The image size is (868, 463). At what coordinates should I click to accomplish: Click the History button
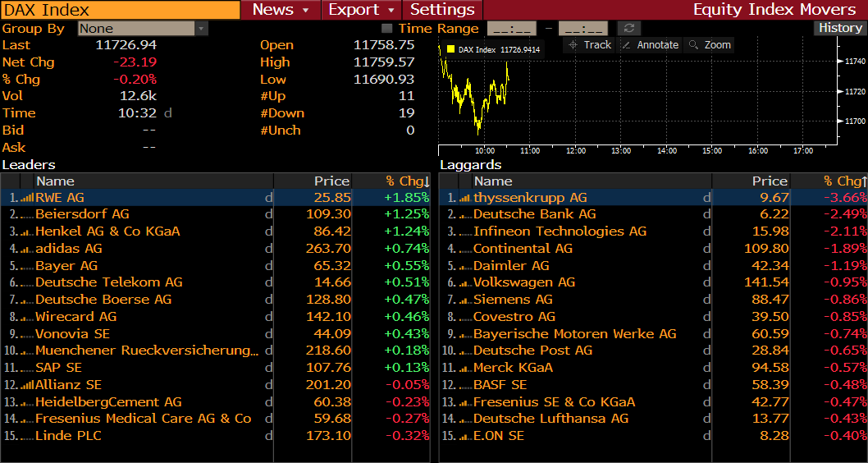click(840, 28)
